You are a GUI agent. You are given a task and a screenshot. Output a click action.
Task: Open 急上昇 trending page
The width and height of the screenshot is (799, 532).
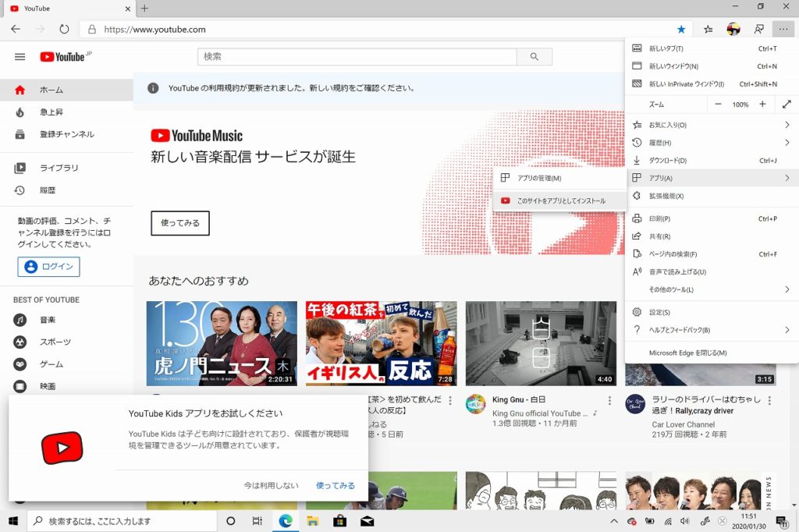point(67,112)
